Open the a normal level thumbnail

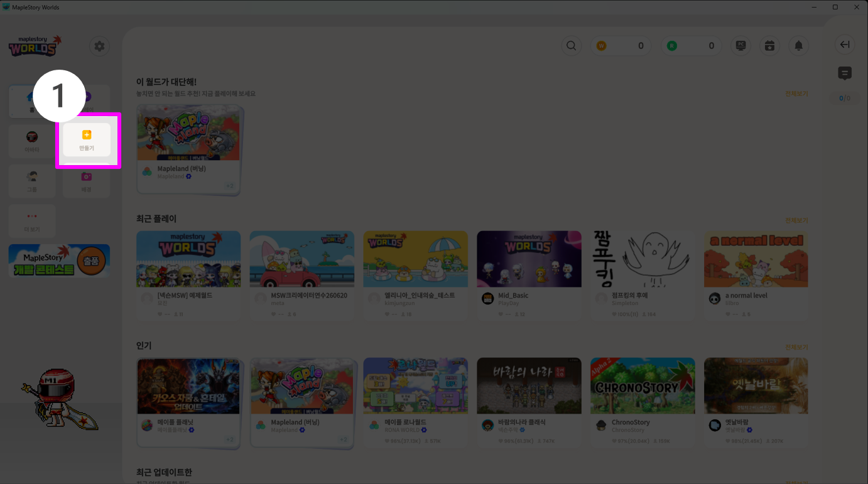756,259
